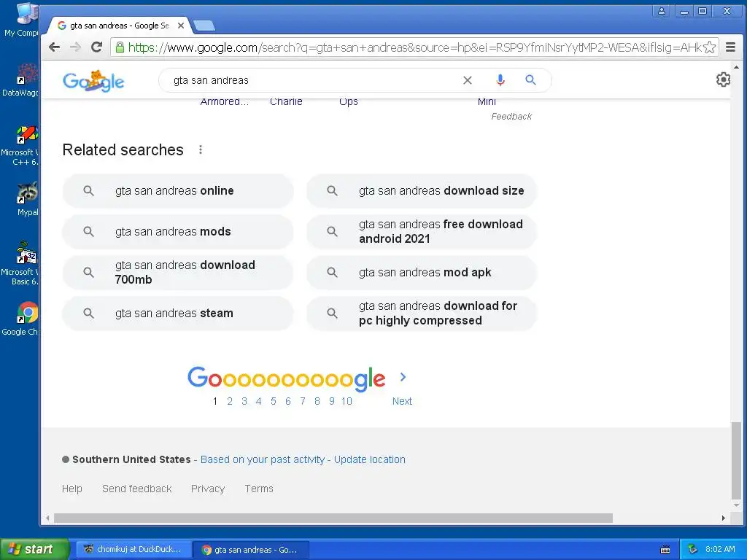Search related: gta san andreas download size

(x=422, y=191)
